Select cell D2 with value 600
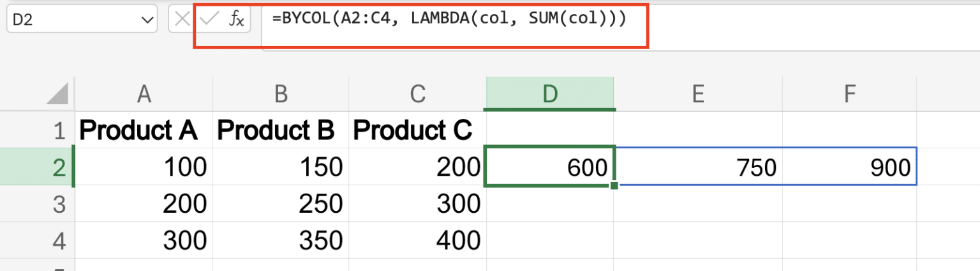The width and height of the screenshot is (980, 271). tap(550, 167)
